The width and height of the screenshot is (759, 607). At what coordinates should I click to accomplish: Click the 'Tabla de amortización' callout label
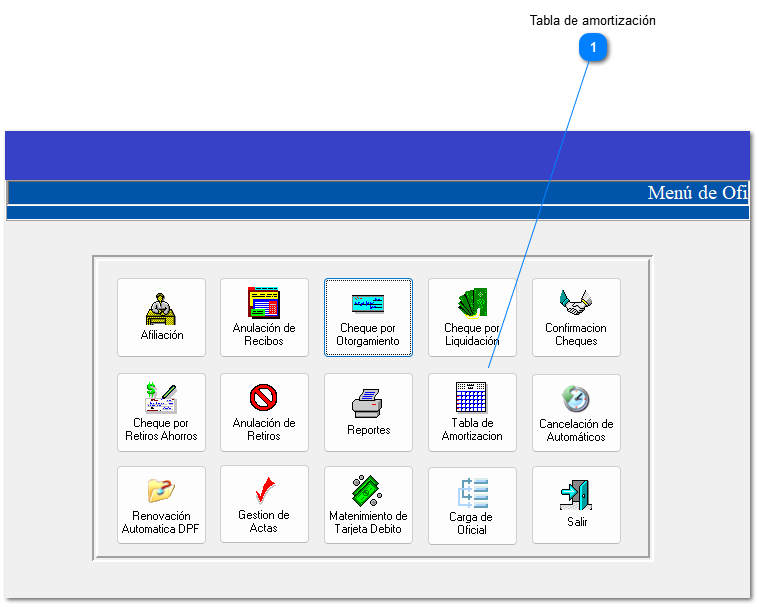coord(592,20)
